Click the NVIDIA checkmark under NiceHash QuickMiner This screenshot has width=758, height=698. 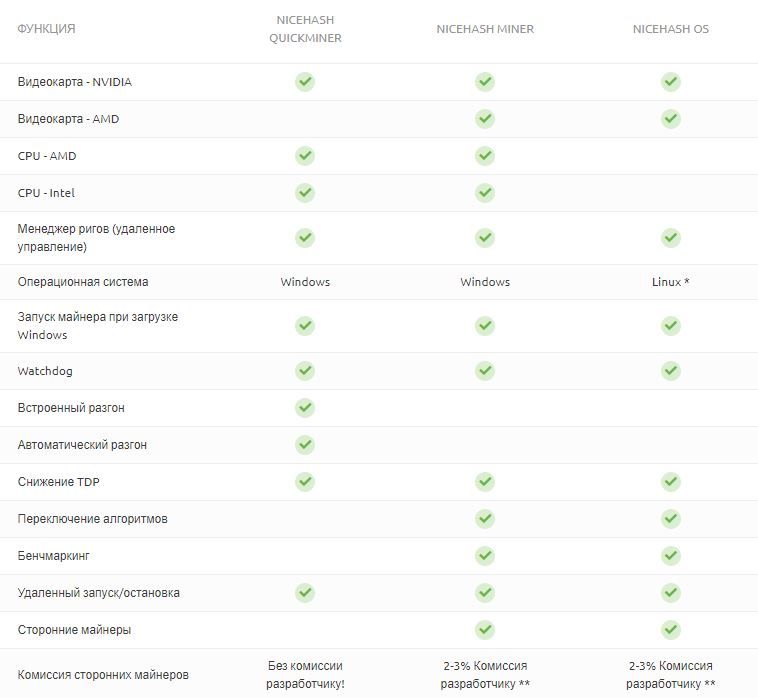305,82
